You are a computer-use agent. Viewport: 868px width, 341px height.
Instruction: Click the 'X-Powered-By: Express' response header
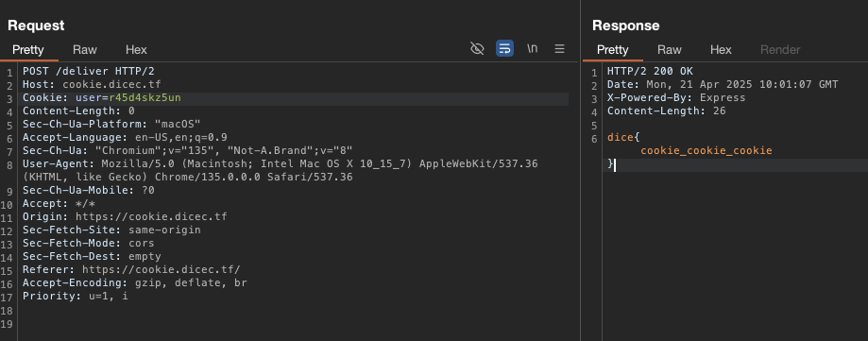click(x=676, y=98)
